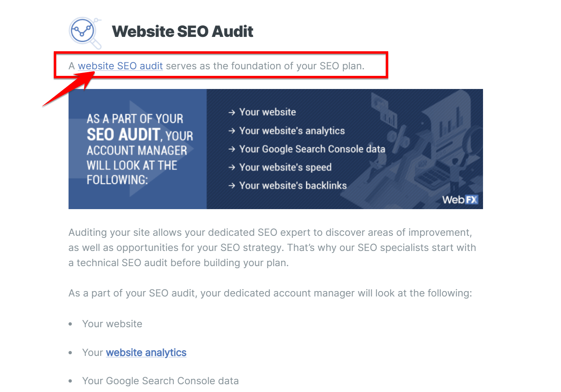
Task: Click the WebFX logo in the banner
Action: [460, 200]
